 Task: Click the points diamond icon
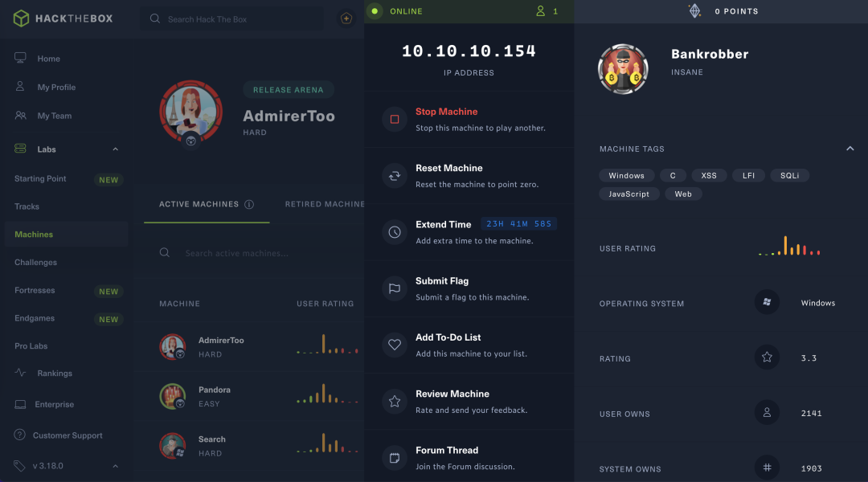(694, 10)
